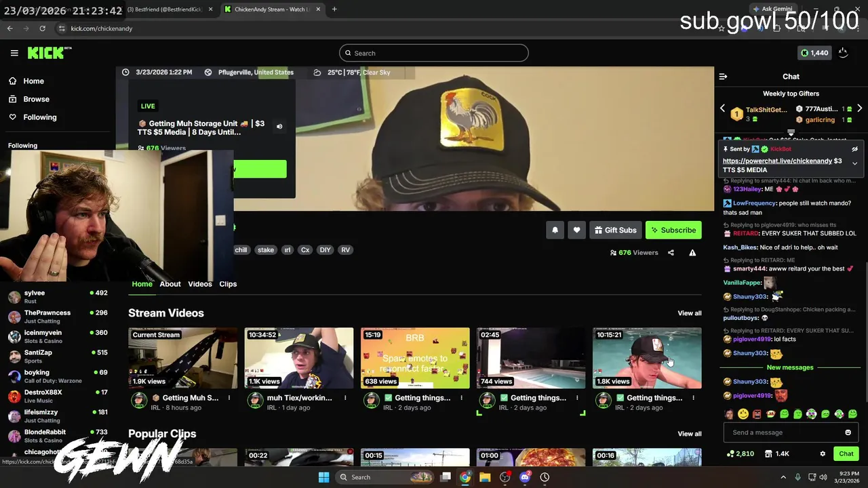Click the stake tag
The width and height of the screenshot is (868, 488).
pyautogui.click(x=266, y=250)
